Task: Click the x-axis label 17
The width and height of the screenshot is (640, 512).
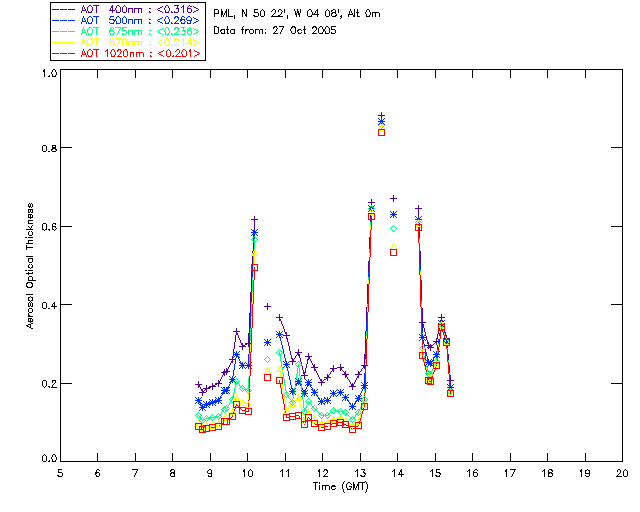Action: click(x=510, y=473)
